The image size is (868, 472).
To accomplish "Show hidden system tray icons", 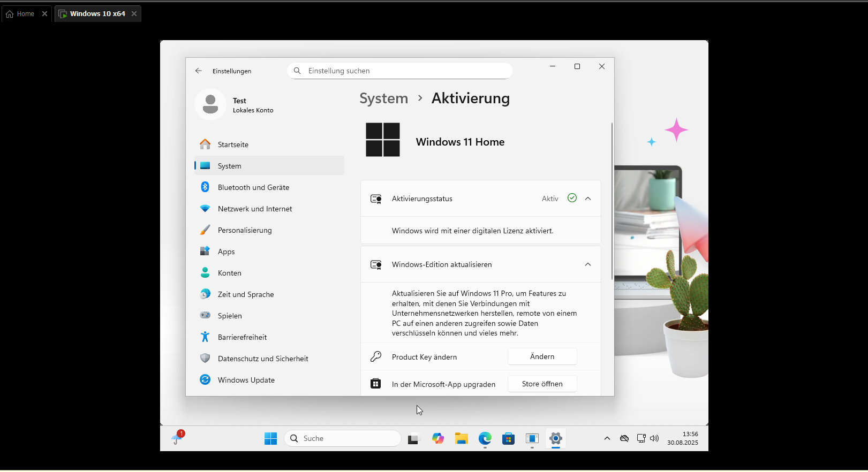I will (x=607, y=438).
